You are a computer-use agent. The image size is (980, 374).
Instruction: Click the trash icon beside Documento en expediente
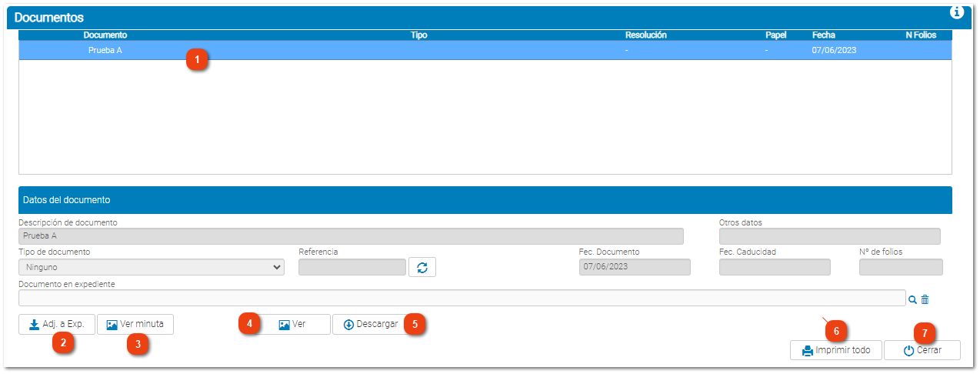[x=925, y=300]
